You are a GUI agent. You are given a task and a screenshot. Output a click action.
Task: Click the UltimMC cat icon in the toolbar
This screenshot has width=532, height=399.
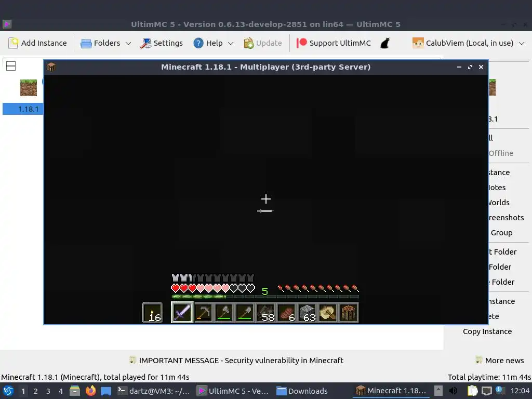click(x=385, y=43)
